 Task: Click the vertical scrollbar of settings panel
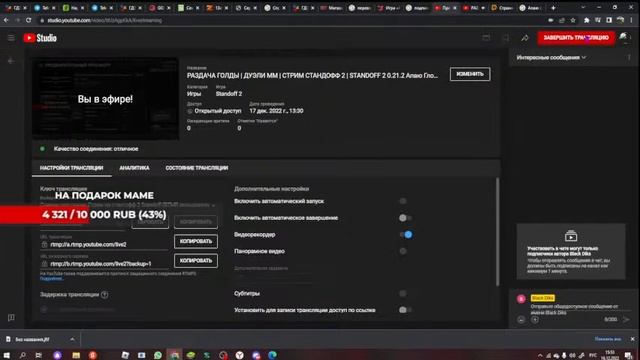[x=498, y=232]
